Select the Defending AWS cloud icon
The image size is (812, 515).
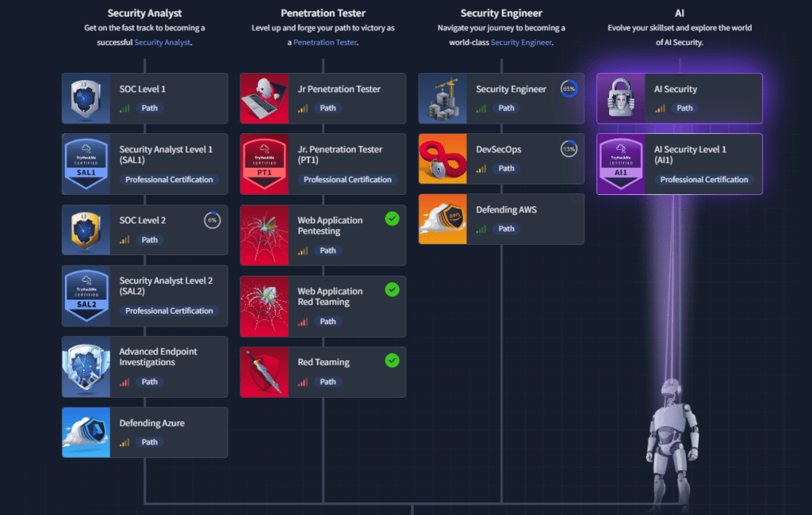(x=442, y=219)
